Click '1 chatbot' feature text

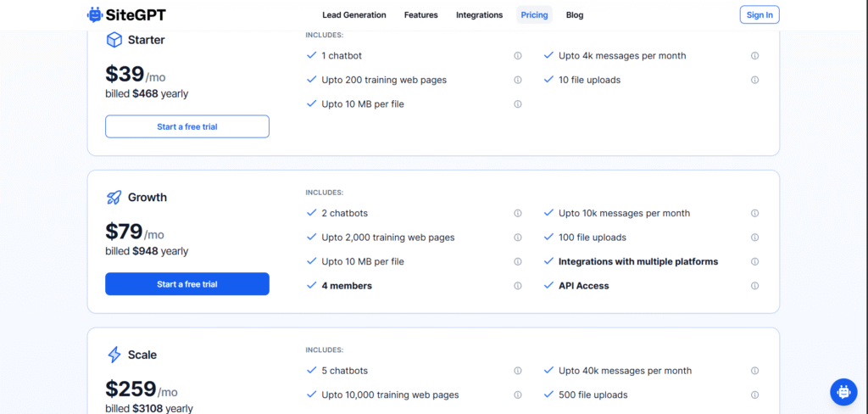click(x=342, y=55)
